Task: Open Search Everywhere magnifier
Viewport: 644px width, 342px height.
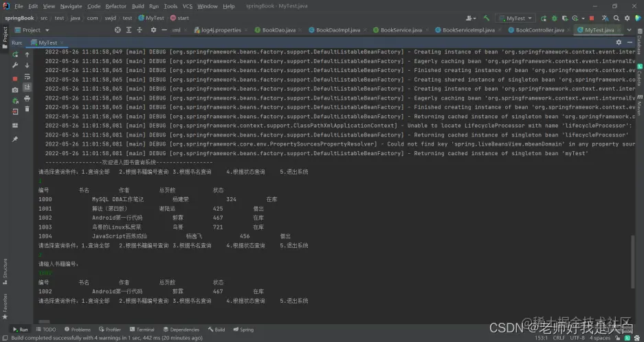Action: pos(616,18)
